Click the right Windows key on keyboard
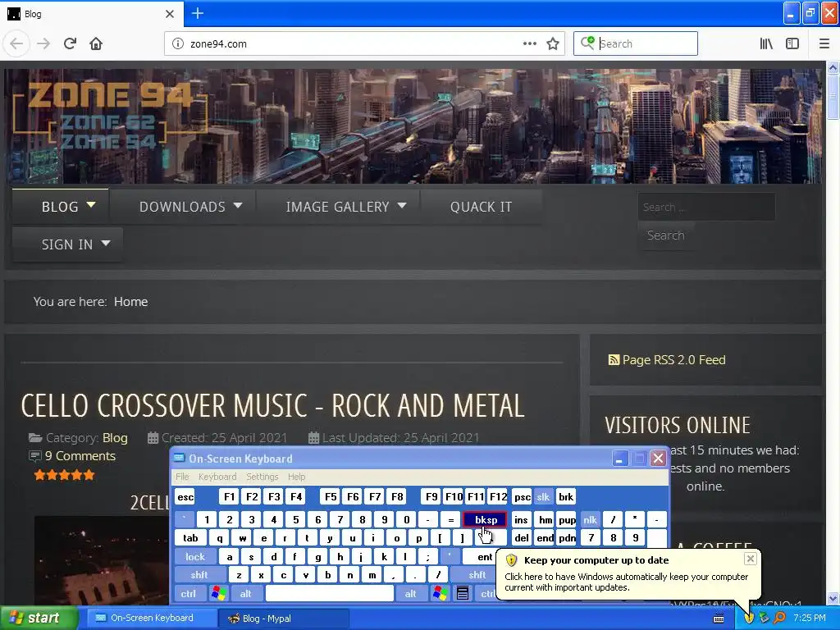This screenshot has height=630, width=840. [441, 593]
